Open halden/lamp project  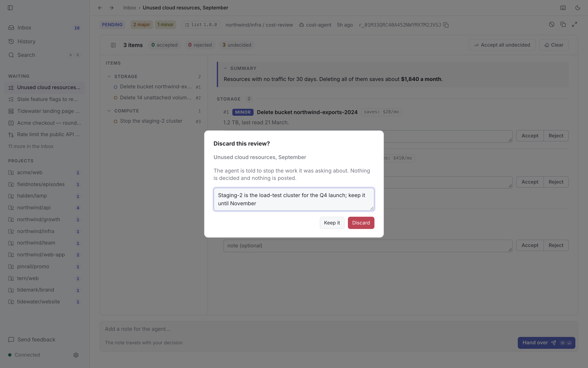[45, 196]
